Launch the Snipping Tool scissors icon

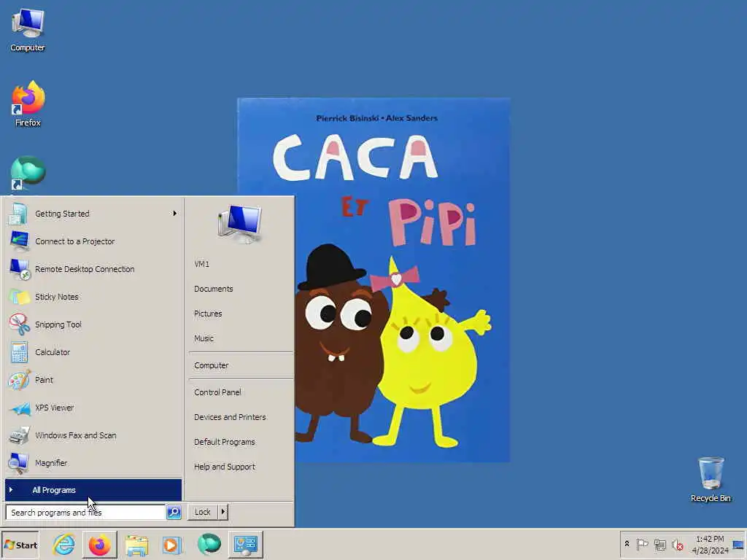[x=19, y=324]
